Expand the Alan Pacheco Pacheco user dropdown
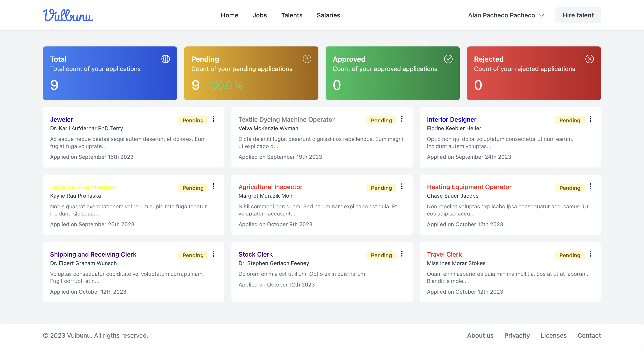 tap(506, 15)
